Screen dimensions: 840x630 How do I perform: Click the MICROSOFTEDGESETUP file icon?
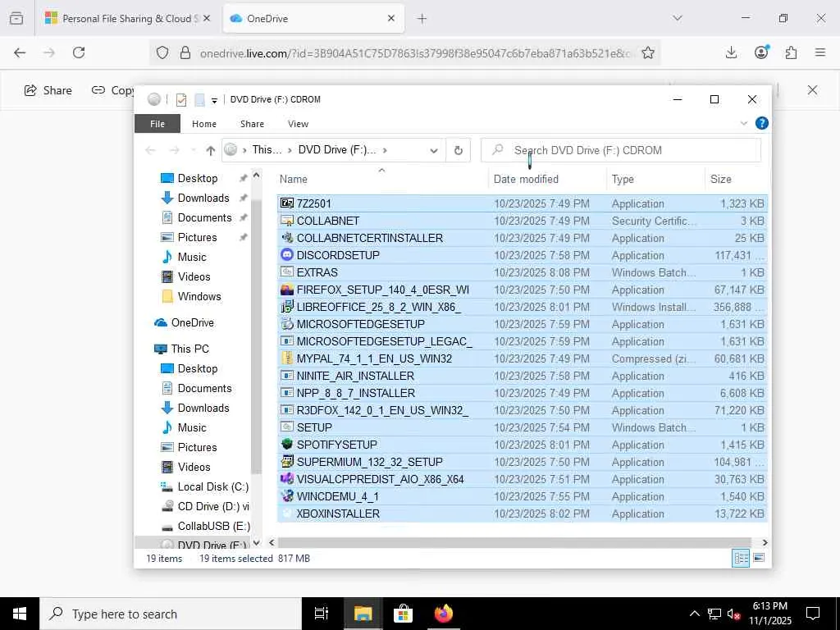click(287, 324)
